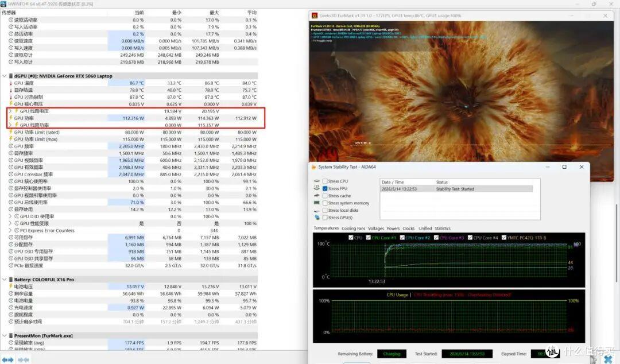Click the battery icon in COLORFUL X16 Pro header
Image resolution: width=620 pixels, height=364 pixels.
pyautogui.click(x=11, y=280)
